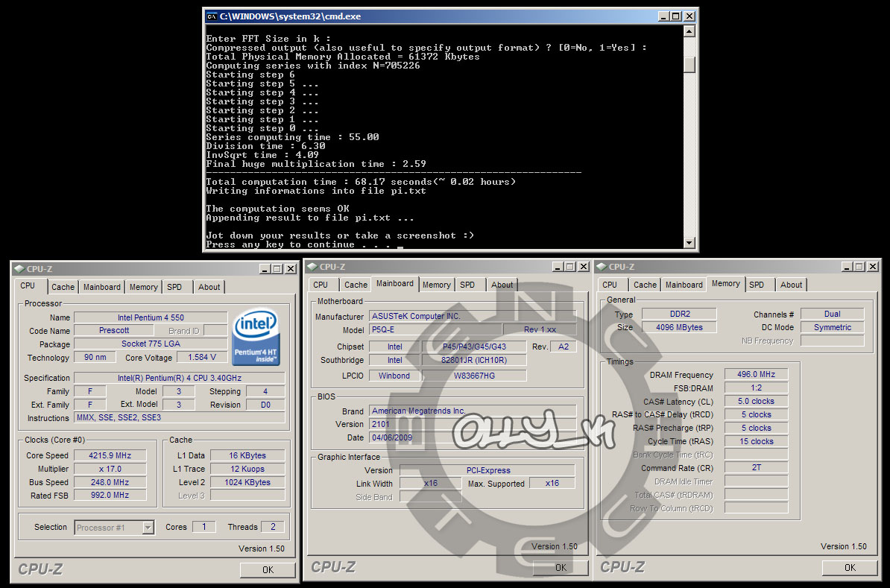
Task: Close the cmd.exe window
Action: point(689,16)
